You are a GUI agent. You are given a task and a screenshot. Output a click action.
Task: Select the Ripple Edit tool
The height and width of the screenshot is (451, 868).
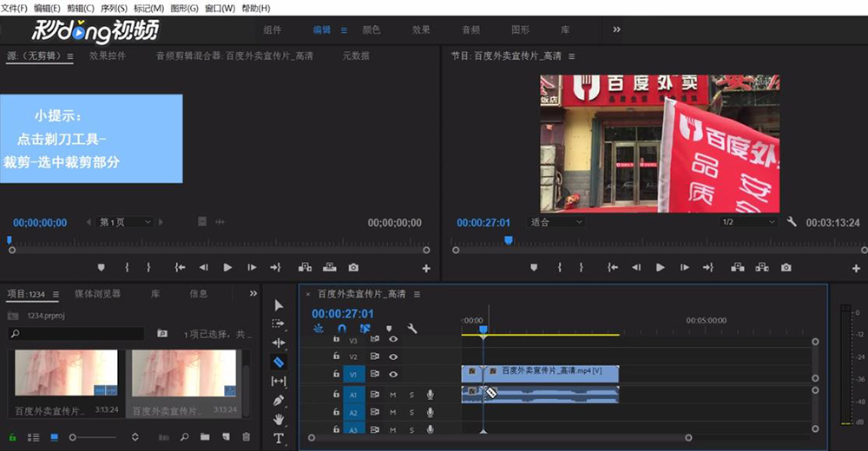click(x=279, y=343)
